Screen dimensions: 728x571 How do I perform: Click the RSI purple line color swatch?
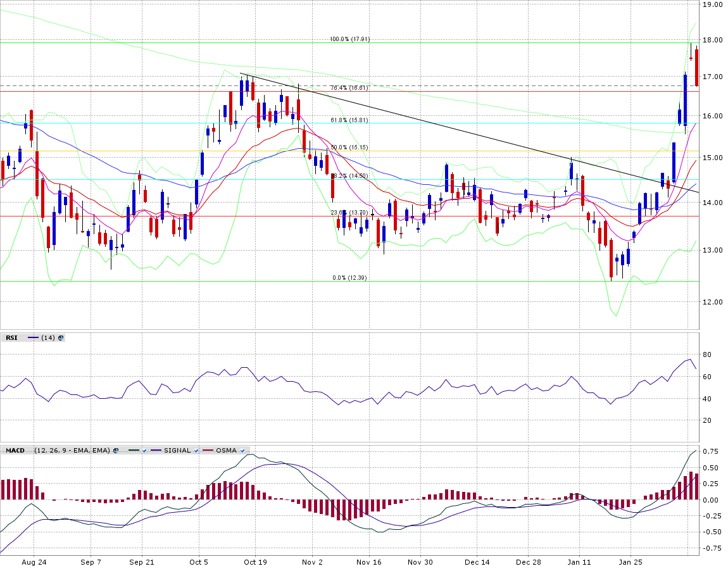33,338
